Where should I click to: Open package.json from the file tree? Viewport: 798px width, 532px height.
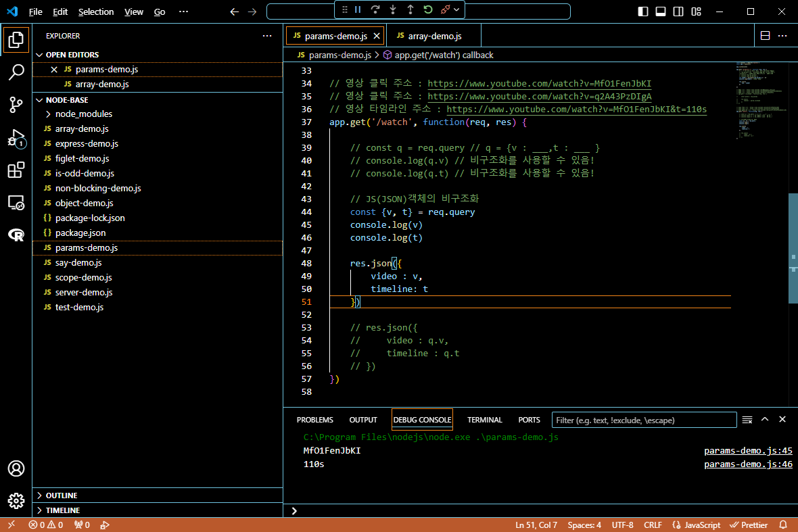tap(158, 233)
